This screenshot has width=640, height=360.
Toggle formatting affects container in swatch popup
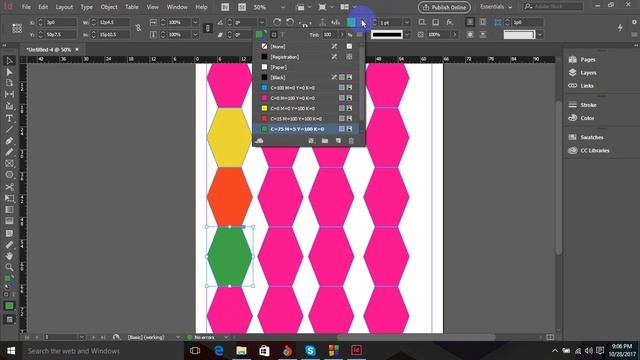click(274, 35)
